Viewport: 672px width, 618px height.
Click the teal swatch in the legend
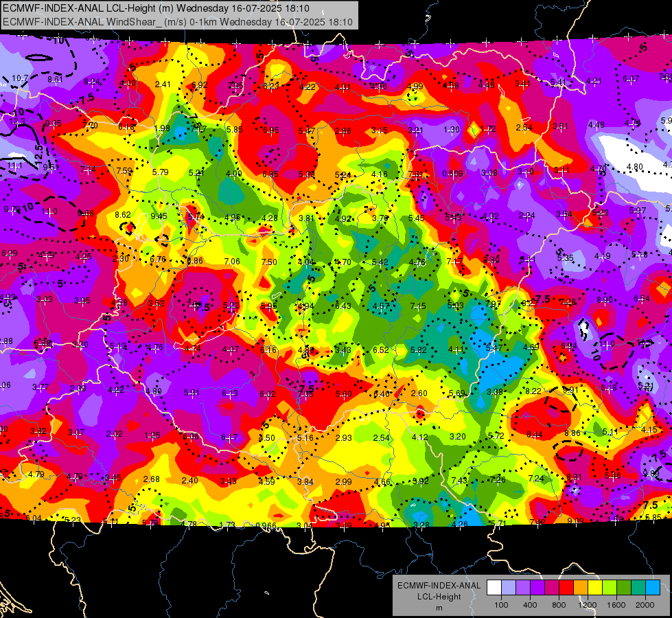click(x=638, y=588)
